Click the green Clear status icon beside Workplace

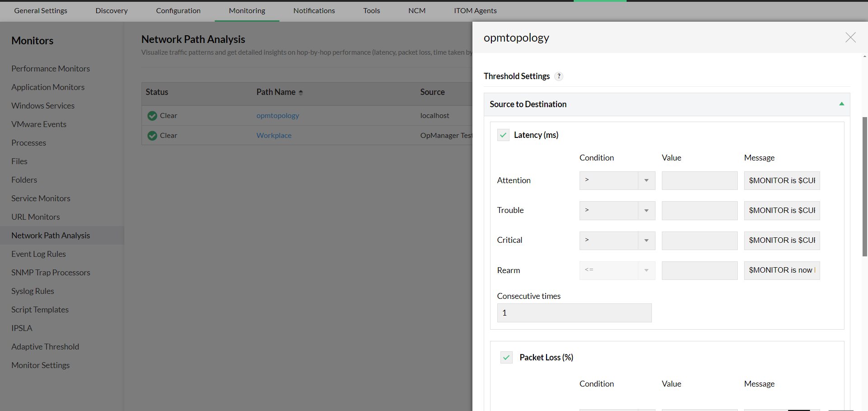[152, 135]
